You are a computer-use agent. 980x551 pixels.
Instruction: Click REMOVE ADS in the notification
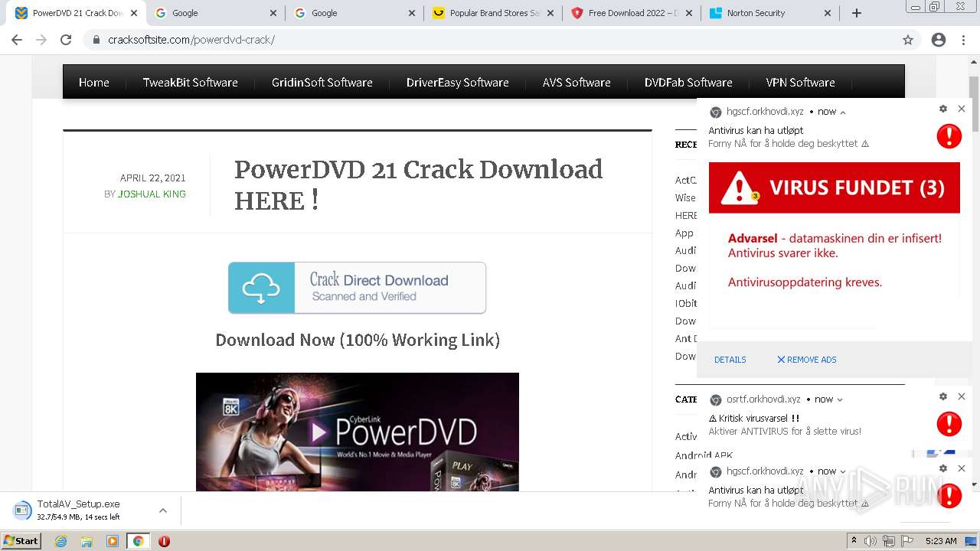point(807,360)
